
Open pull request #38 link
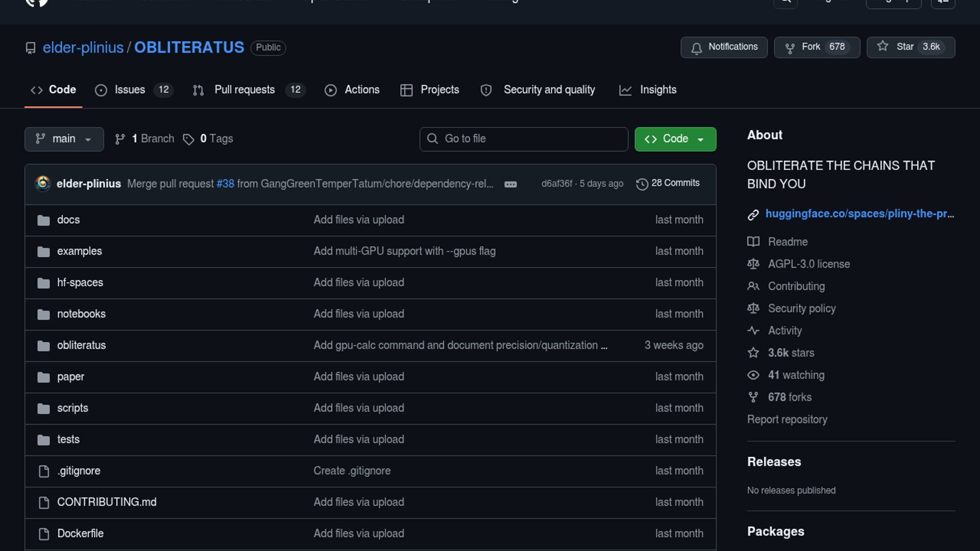tap(225, 184)
